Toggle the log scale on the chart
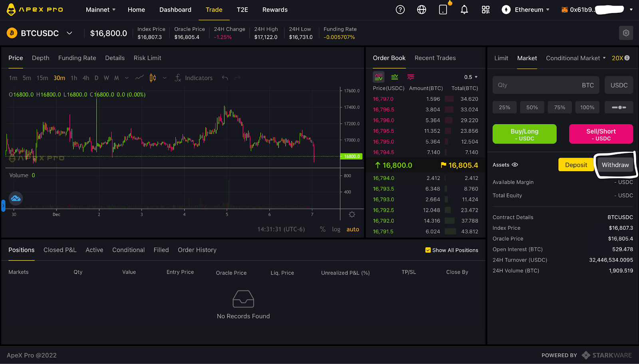 tap(336, 229)
